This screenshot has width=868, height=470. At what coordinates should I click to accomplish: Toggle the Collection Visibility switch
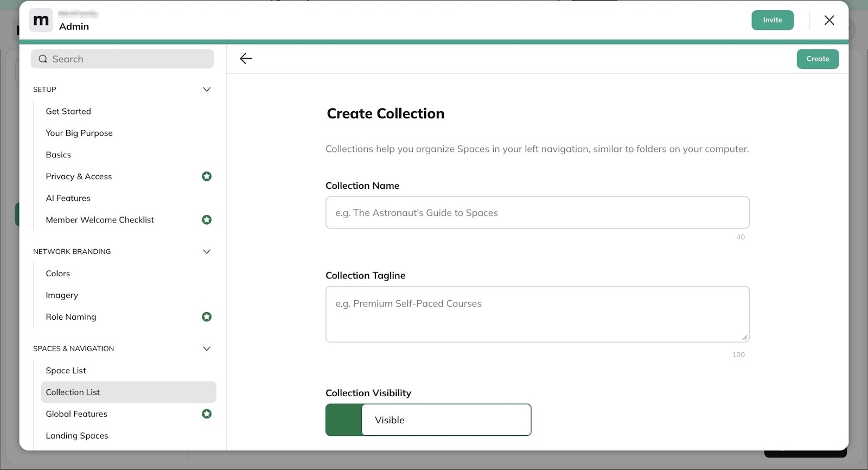click(429, 420)
